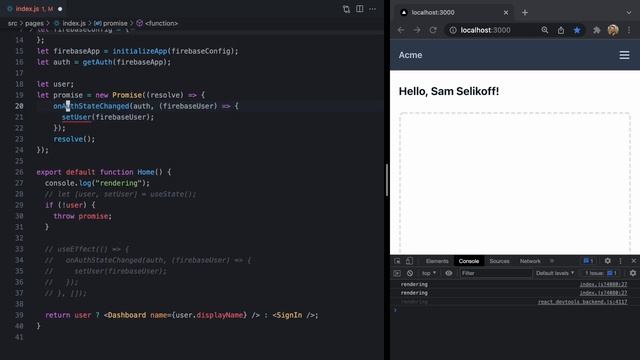The width and height of the screenshot is (640, 360).
Task: Activate DevTools inspect element picker
Action: click(398, 261)
